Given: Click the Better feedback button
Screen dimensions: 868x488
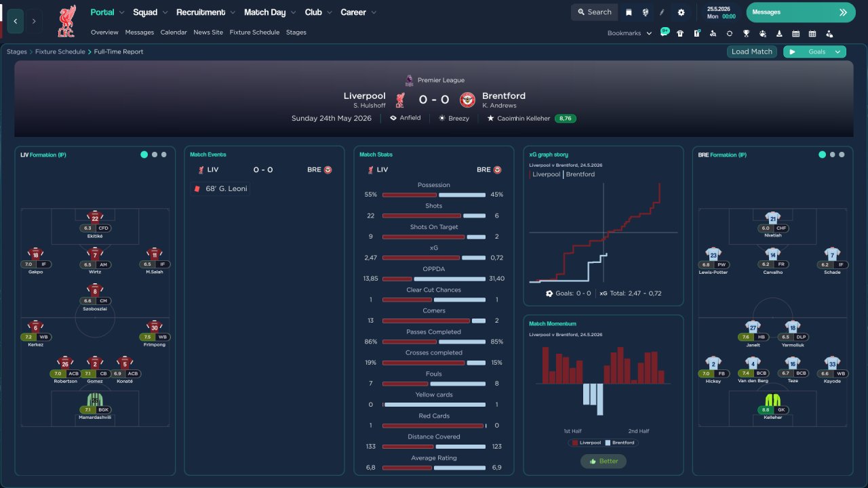Looking at the screenshot, I should point(604,462).
